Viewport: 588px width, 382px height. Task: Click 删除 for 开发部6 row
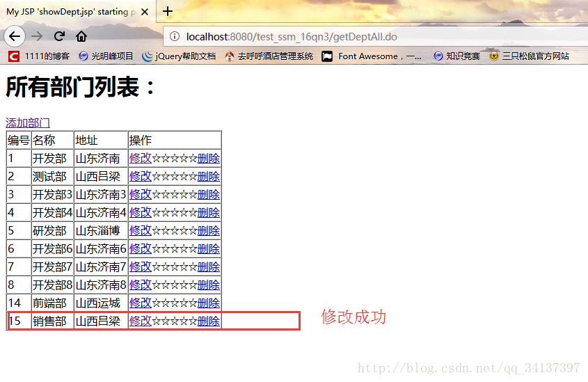pos(209,248)
